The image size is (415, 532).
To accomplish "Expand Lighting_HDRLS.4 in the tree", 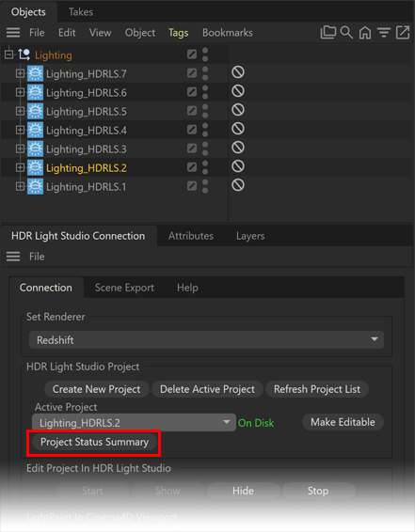I will click(20, 131).
